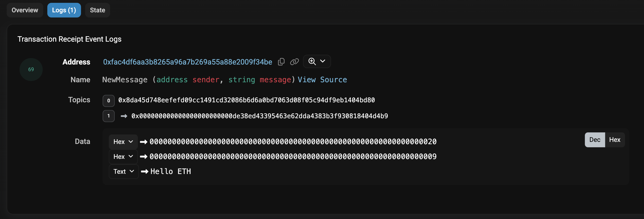
Task: Open the first Hex format dropdown
Action: [123, 142]
